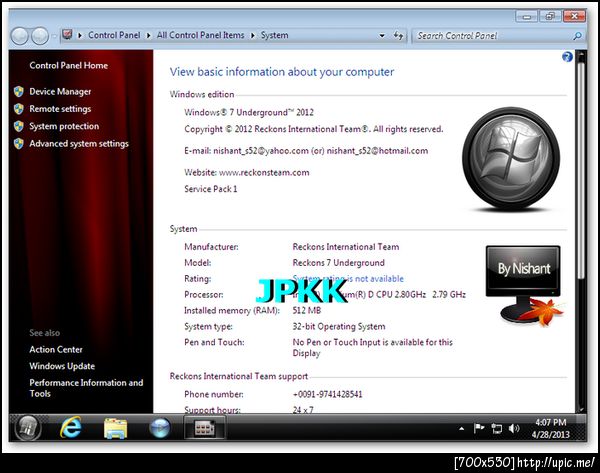Click the Device Manager shield icon
The width and height of the screenshot is (600, 473).
(18, 92)
